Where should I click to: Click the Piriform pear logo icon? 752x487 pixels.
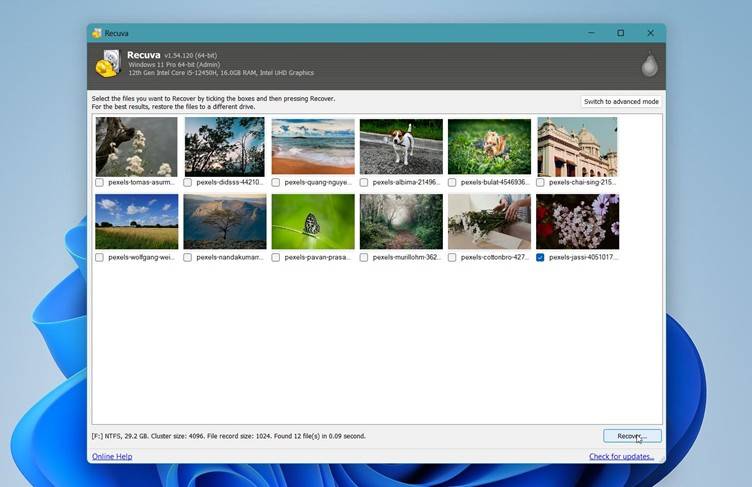pyautogui.click(x=649, y=66)
